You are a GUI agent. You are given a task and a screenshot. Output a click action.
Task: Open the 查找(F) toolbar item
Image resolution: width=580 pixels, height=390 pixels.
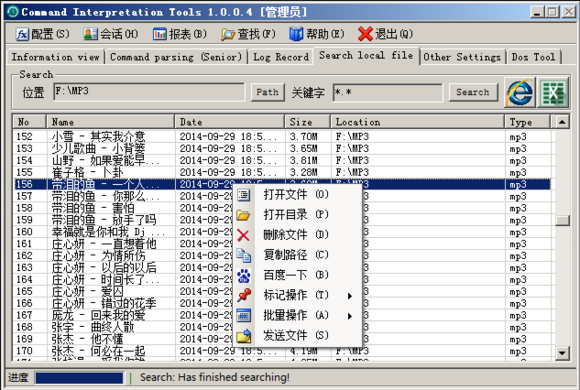pyautogui.click(x=248, y=34)
